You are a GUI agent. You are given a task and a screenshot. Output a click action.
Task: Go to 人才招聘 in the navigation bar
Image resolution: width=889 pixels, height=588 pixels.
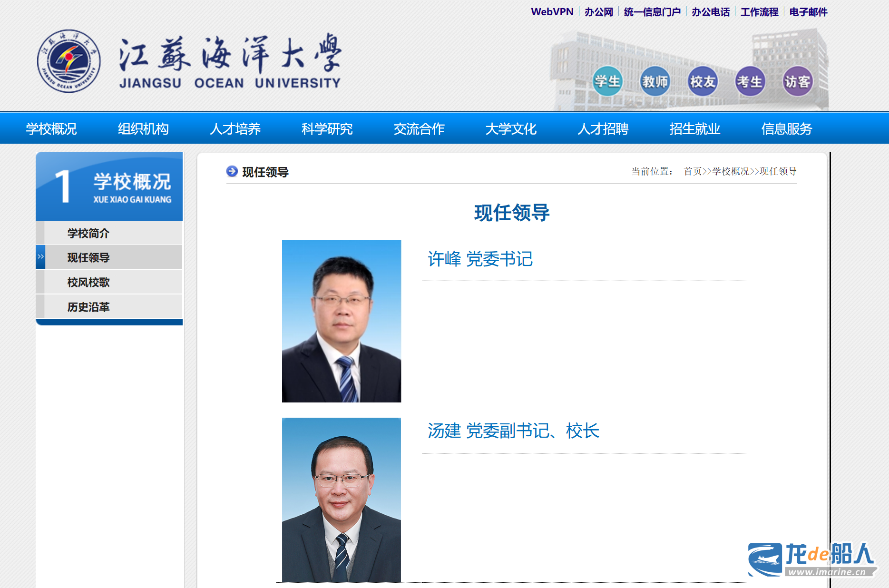pyautogui.click(x=603, y=128)
